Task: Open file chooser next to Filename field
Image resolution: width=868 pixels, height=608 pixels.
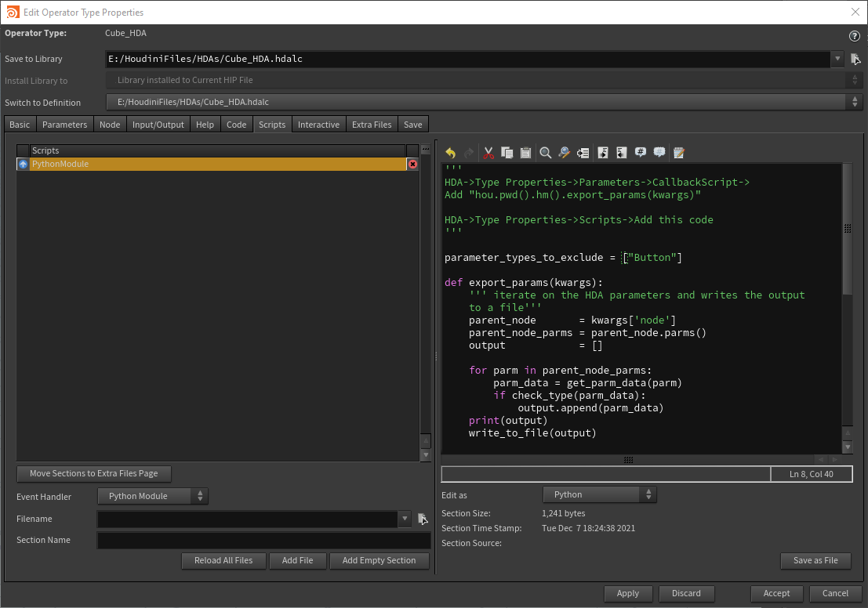Action: click(x=423, y=519)
